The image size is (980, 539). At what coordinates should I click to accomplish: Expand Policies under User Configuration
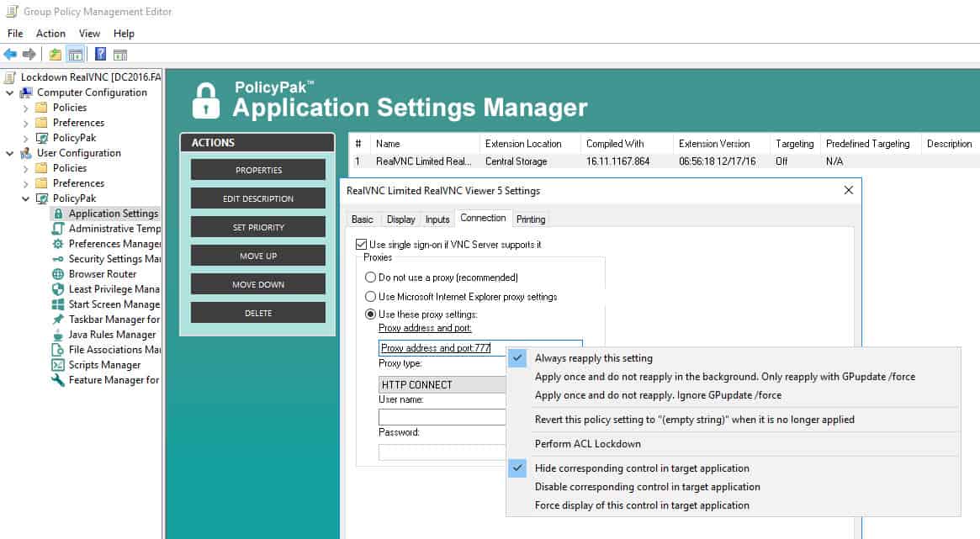click(25, 169)
